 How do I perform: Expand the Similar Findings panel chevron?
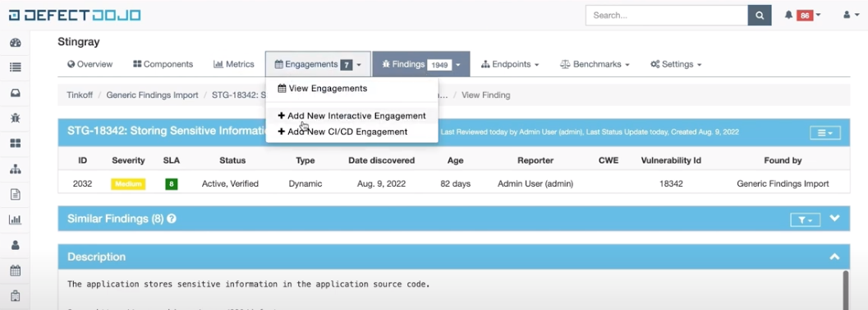coord(835,219)
